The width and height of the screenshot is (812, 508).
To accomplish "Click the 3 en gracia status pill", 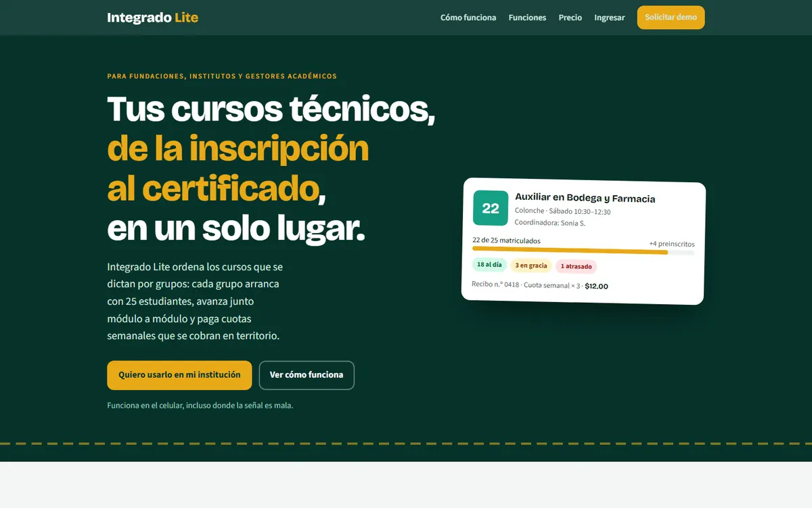I will pyautogui.click(x=531, y=266).
